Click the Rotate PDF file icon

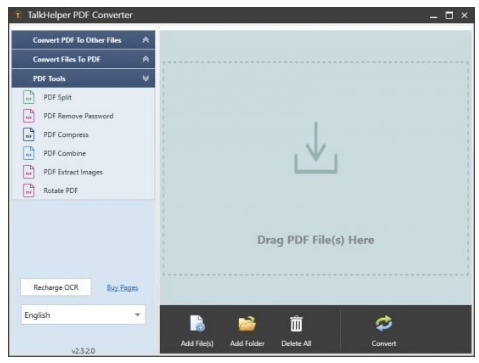click(29, 191)
